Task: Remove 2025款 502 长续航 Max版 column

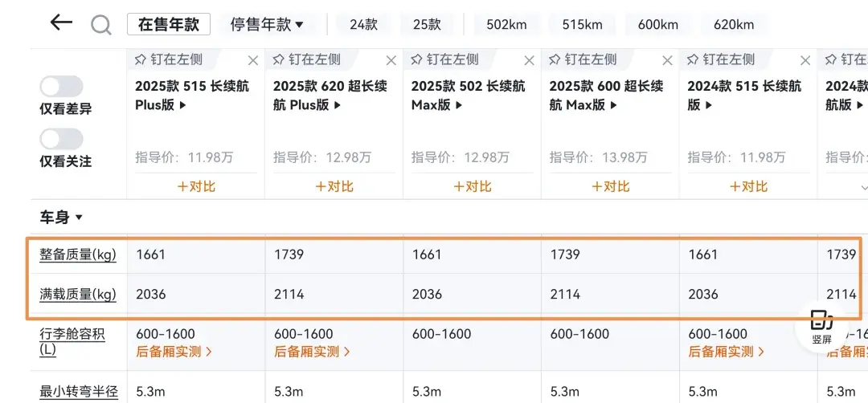Action: click(x=529, y=60)
